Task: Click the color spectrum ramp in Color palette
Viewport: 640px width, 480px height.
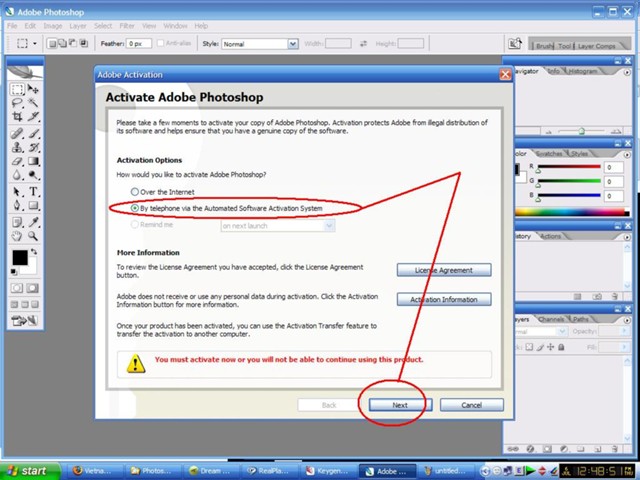Action: (x=571, y=212)
